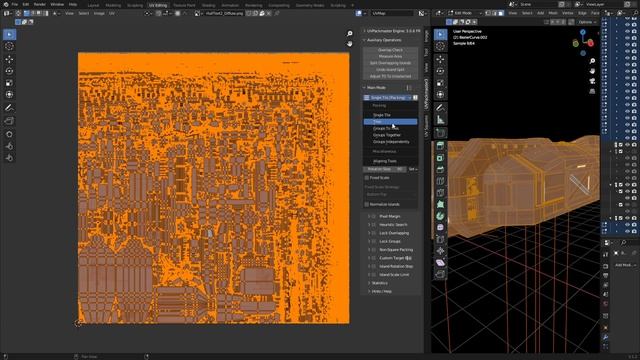This screenshot has height=360, width=640.
Task: Click the UV editor pan hand icon
Action: (x=350, y=43)
